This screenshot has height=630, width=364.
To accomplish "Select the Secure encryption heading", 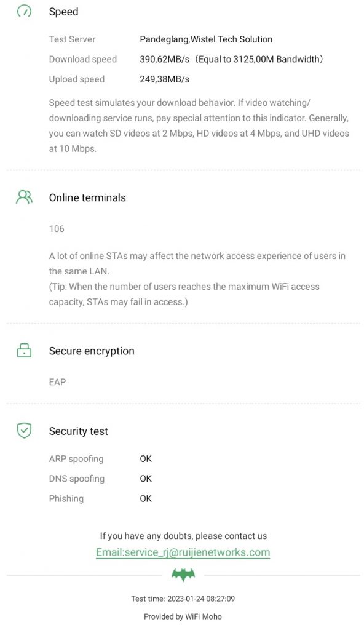I will [92, 351].
